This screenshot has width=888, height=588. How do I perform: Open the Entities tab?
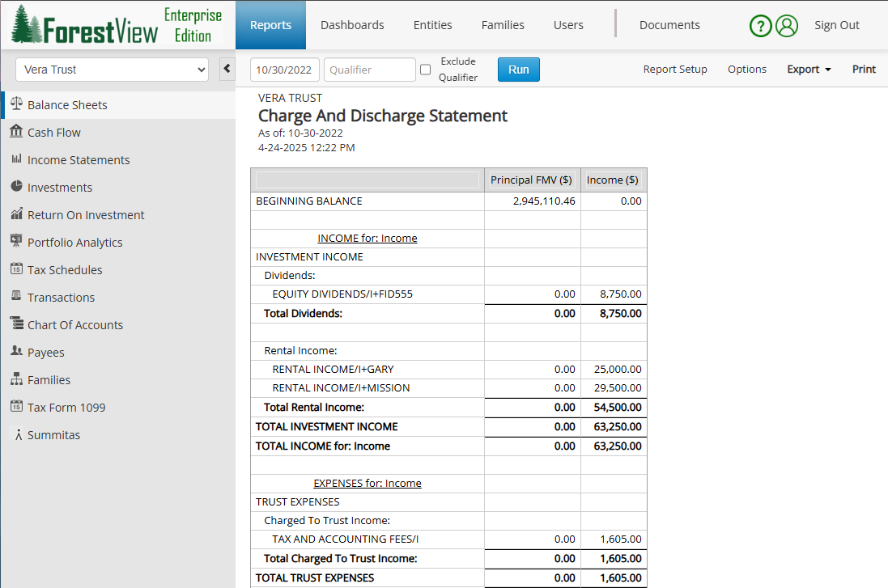coord(432,25)
